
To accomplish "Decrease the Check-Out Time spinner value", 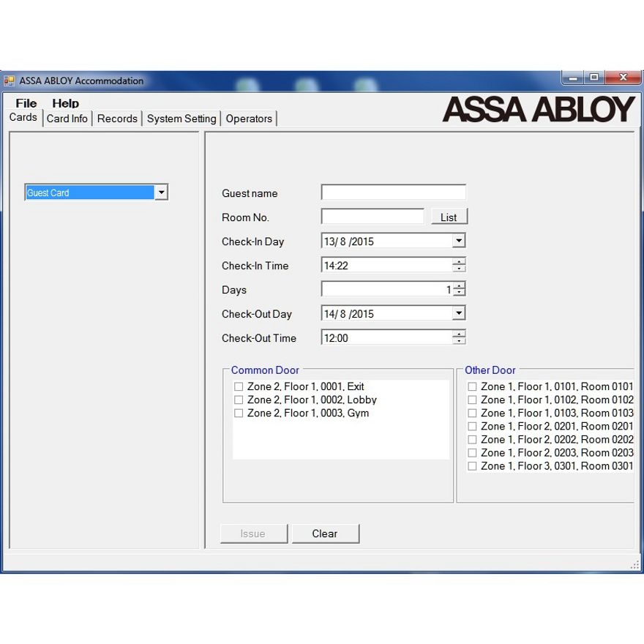I will 459,342.
